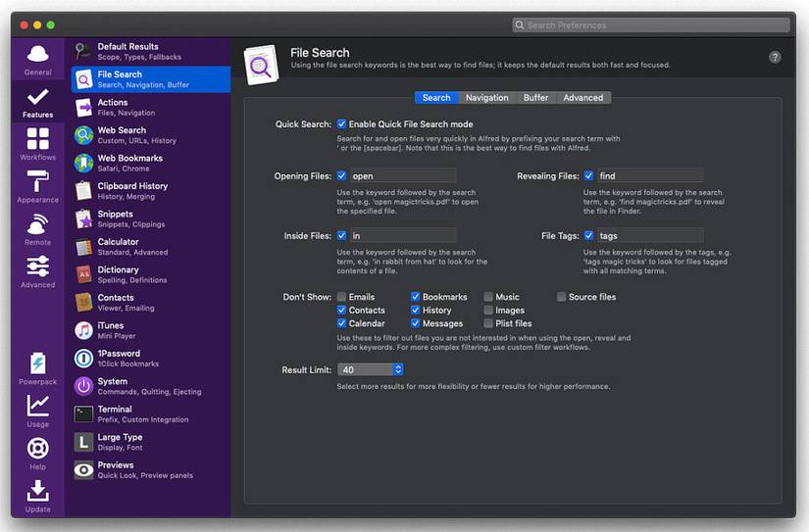
Task: Toggle the File Tags keyword checkbox
Action: pos(588,235)
